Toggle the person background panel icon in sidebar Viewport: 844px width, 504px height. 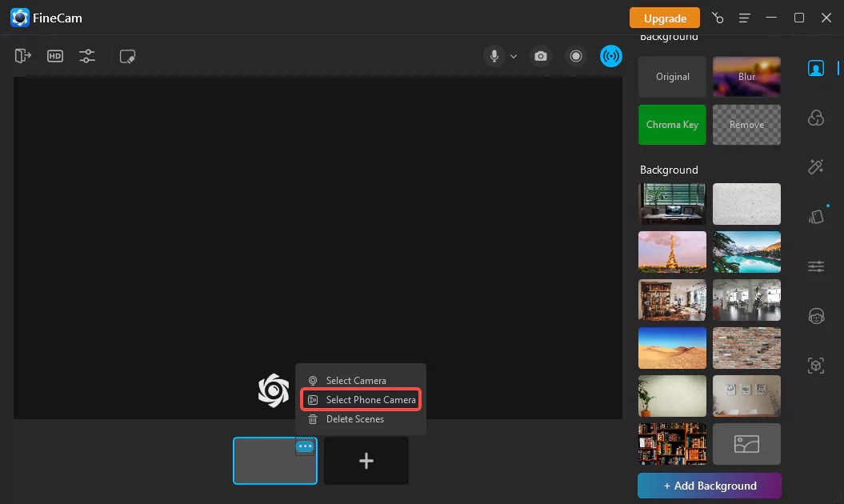click(815, 68)
